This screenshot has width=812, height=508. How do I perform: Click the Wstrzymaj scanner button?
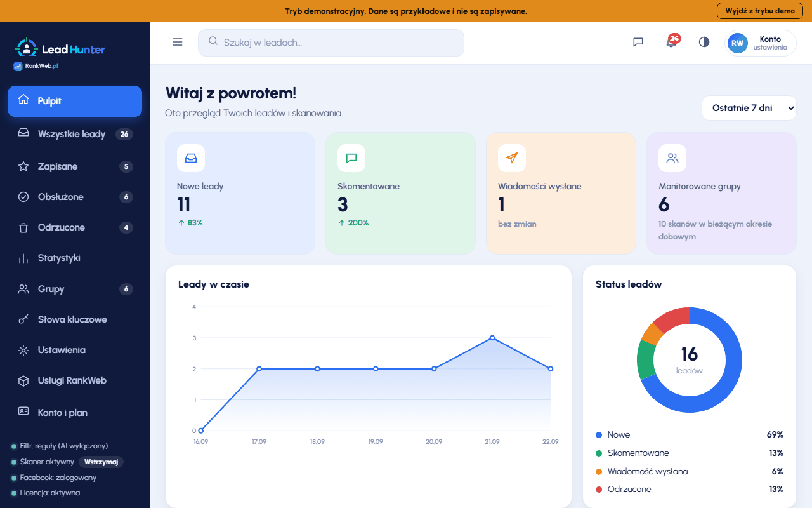101,462
